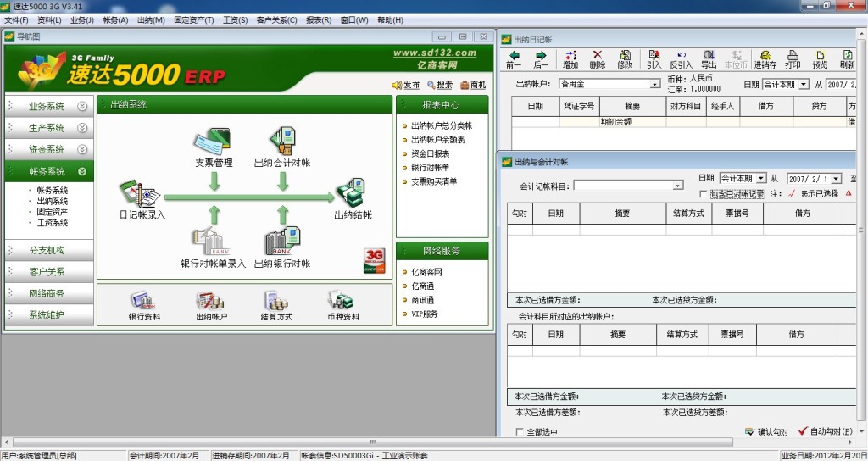Open 银行对帐单录入 icon
This screenshot has height=461, width=868.
coord(213,248)
